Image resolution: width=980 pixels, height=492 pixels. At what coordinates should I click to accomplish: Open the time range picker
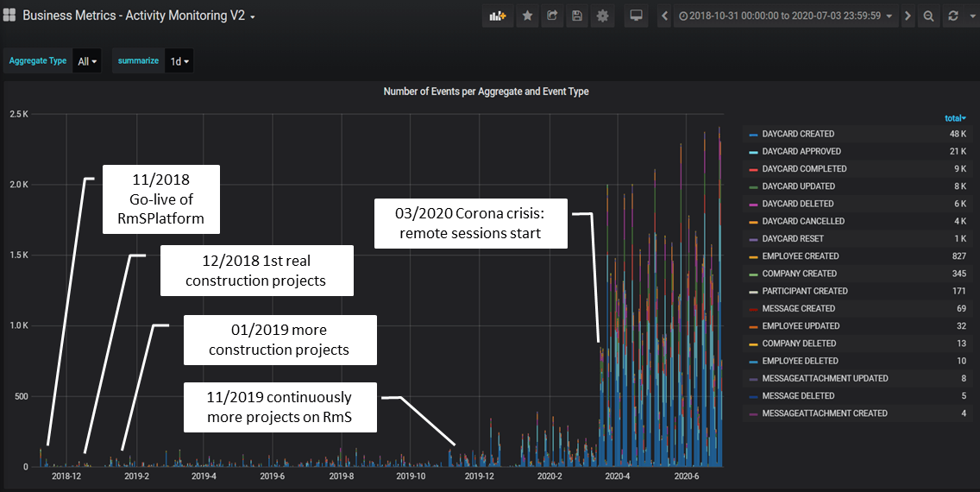pyautogui.click(x=786, y=16)
